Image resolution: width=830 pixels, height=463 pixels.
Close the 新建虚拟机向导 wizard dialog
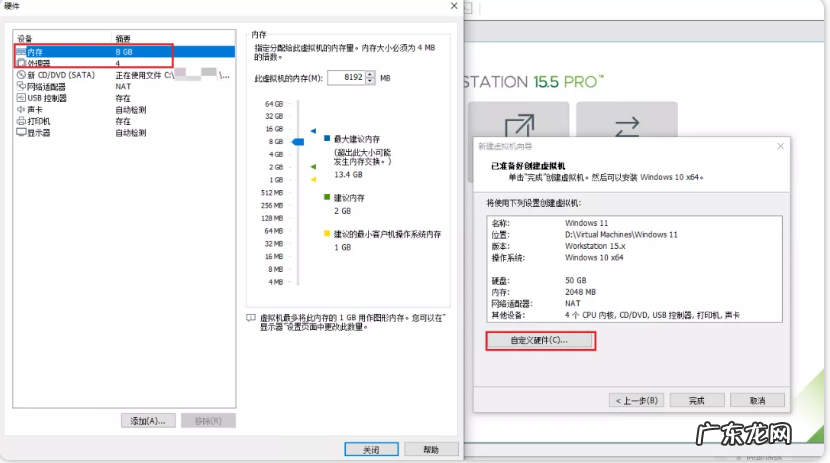[x=780, y=146]
